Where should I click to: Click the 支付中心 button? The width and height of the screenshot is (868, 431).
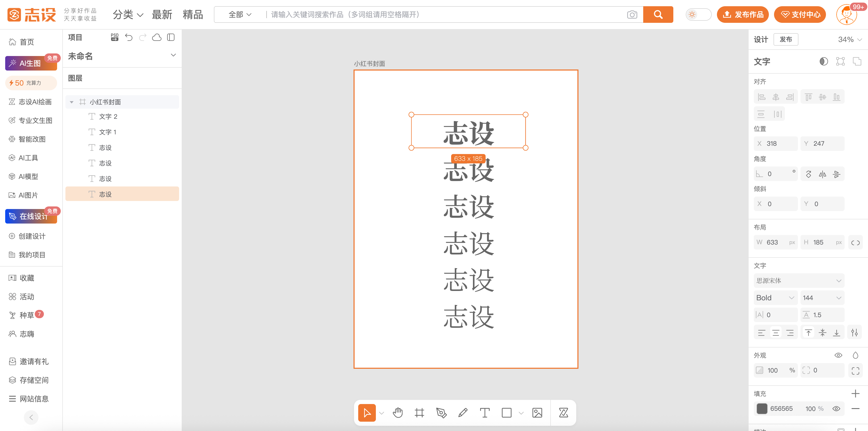pos(799,15)
